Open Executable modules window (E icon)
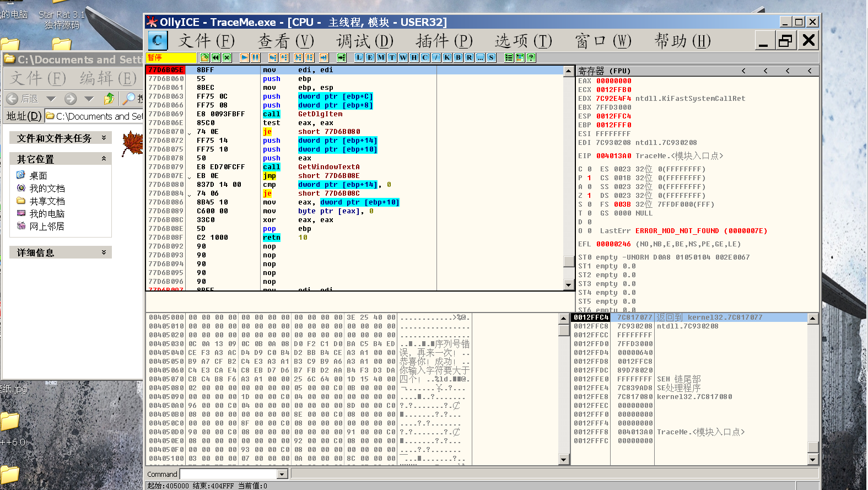The width and height of the screenshot is (868, 490). point(370,57)
